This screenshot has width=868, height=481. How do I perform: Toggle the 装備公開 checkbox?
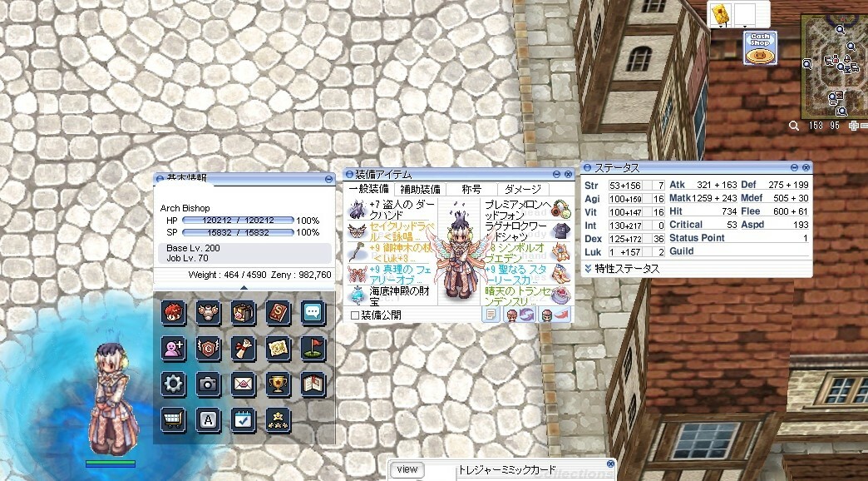coord(355,315)
